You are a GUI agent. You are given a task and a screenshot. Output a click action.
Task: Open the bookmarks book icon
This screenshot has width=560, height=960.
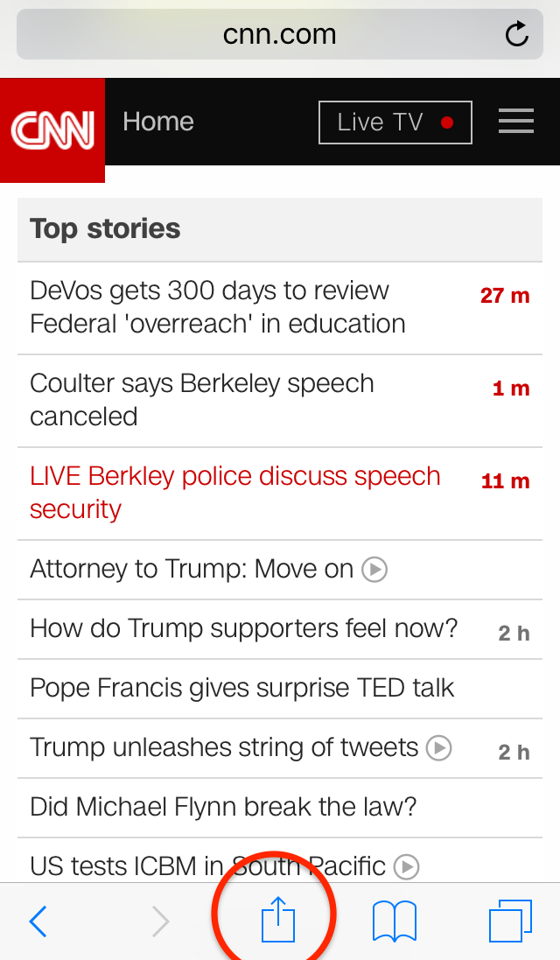395,921
